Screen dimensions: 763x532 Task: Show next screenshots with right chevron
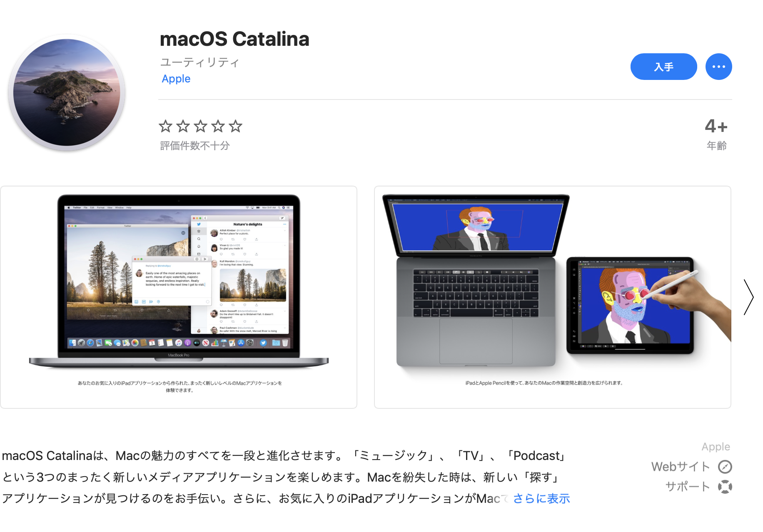click(748, 297)
